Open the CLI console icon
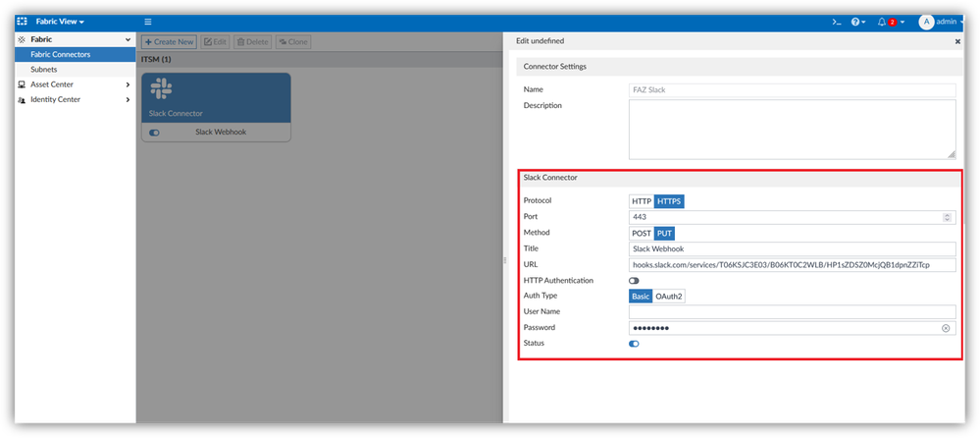The width and height of the screenshot is (980, 438). coord(836,22)
